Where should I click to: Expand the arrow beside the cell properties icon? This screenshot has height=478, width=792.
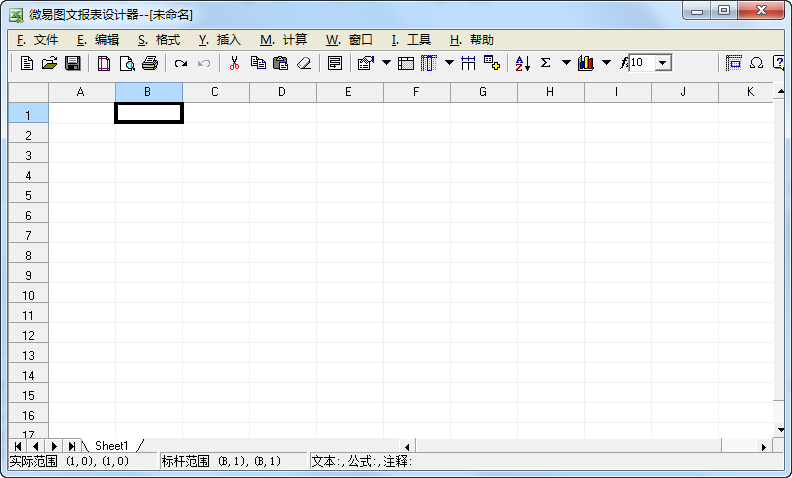[386, 63]
